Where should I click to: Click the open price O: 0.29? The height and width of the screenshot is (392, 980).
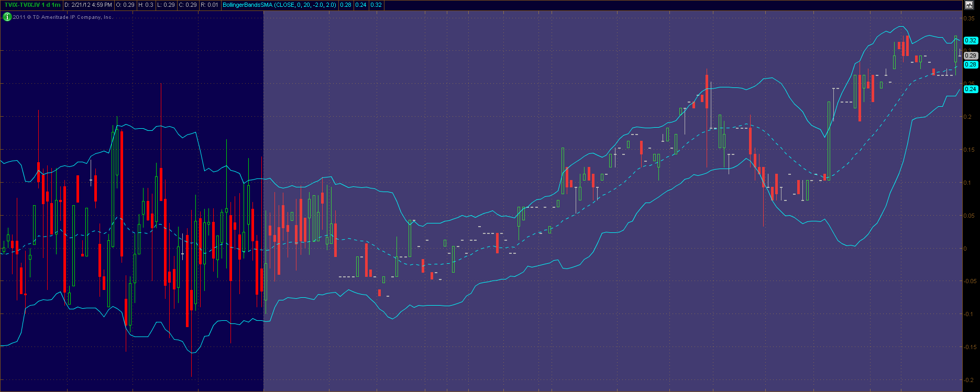coord(125,5)
